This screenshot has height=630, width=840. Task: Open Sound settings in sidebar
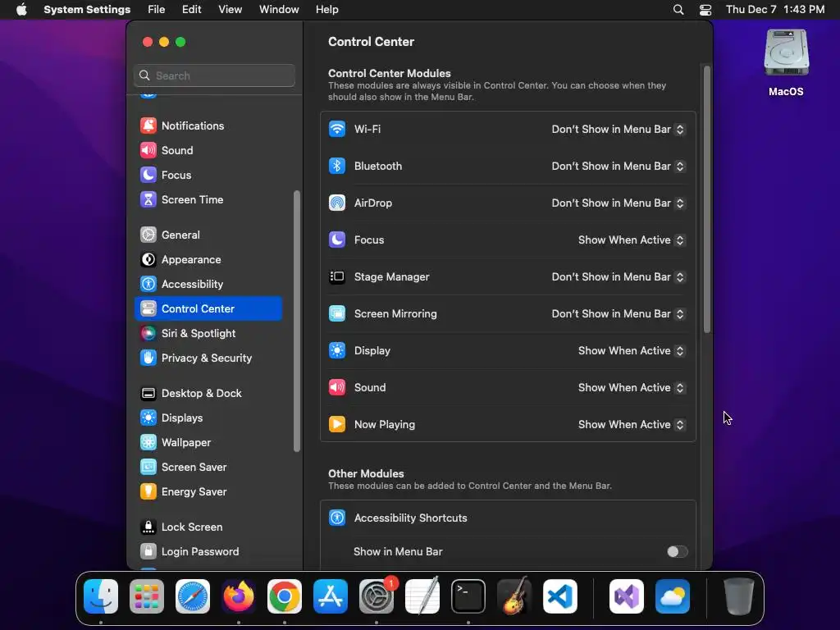[x=208, y=151]
